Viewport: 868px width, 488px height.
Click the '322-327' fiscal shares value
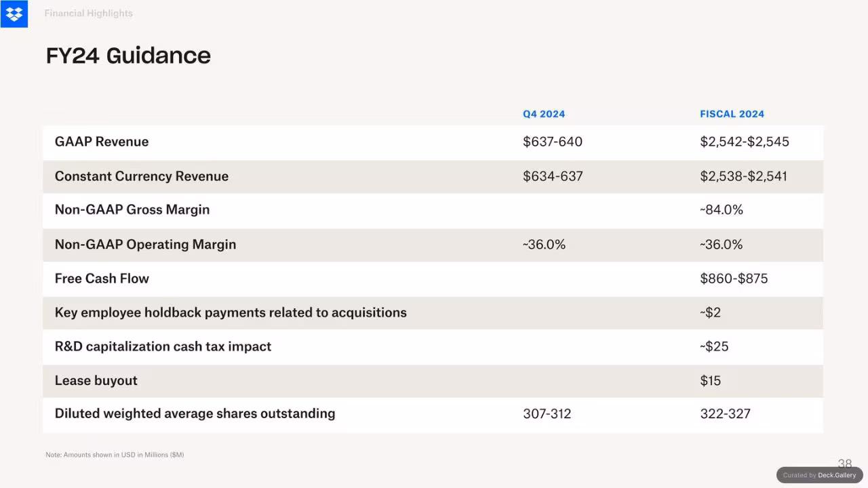726,413
